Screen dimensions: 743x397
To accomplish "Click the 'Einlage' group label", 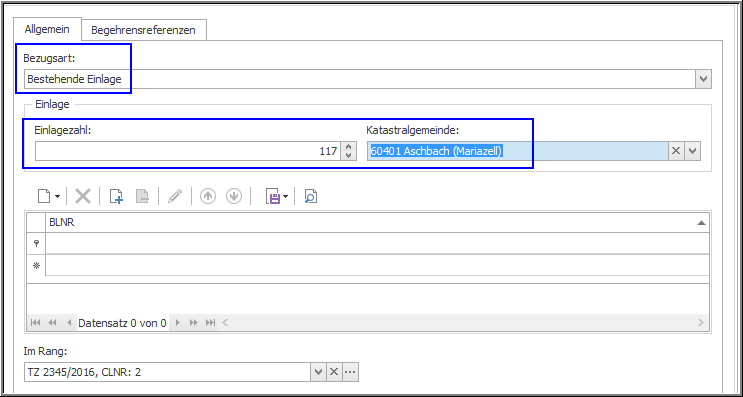I will tap(52, 104).
